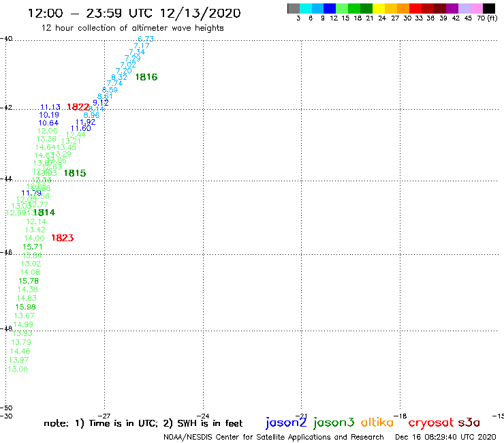Viewport: 504px width, 443px height.
Task: Click the wave height value 15.78
Action: [29, 281]
